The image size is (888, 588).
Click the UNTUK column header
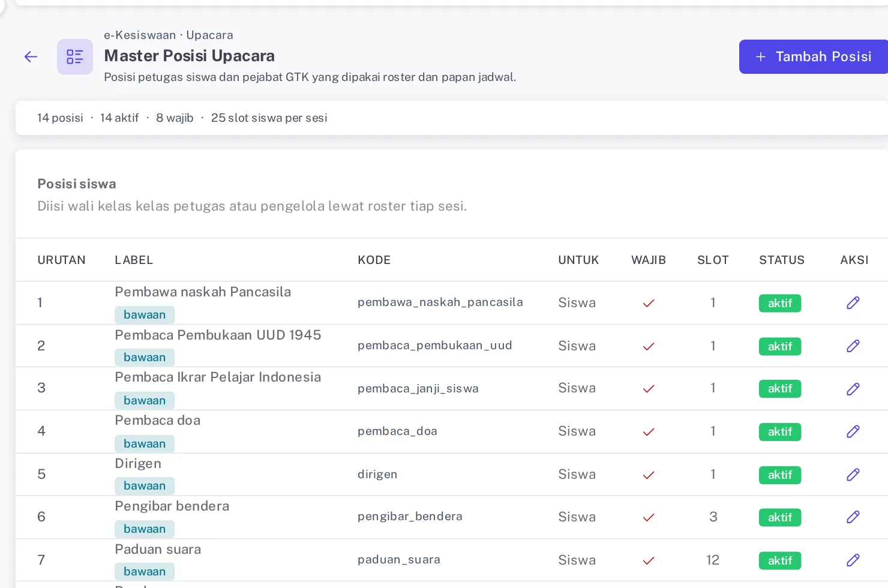(578, 260)
